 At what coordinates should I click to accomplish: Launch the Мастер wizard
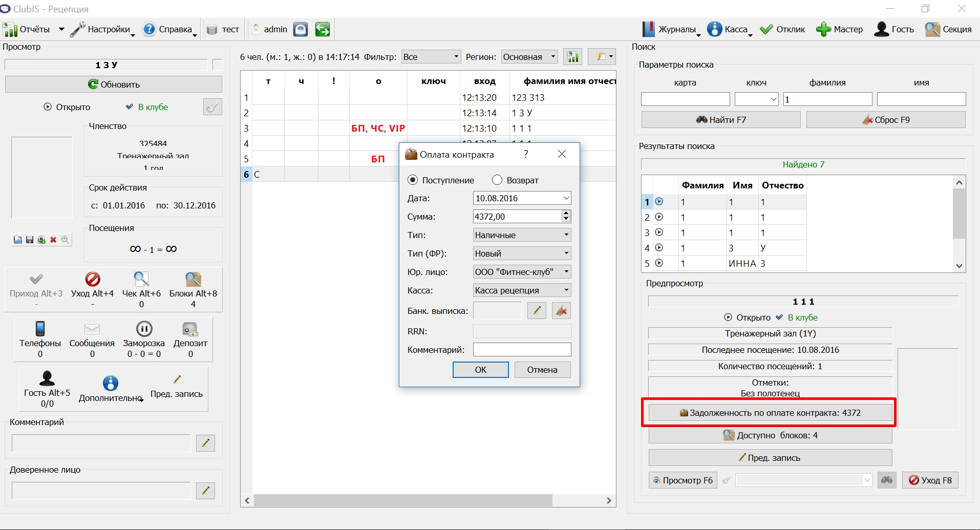coord(839,29)
